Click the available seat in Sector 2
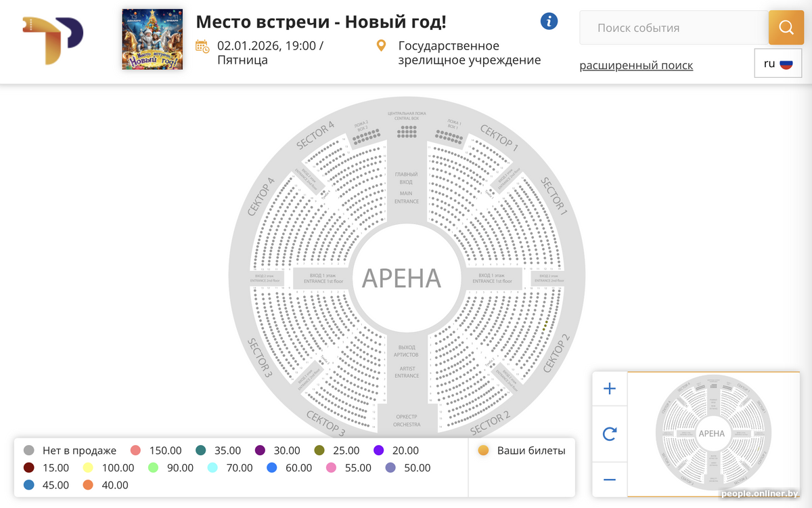812x508 pixels. point(546,326)
